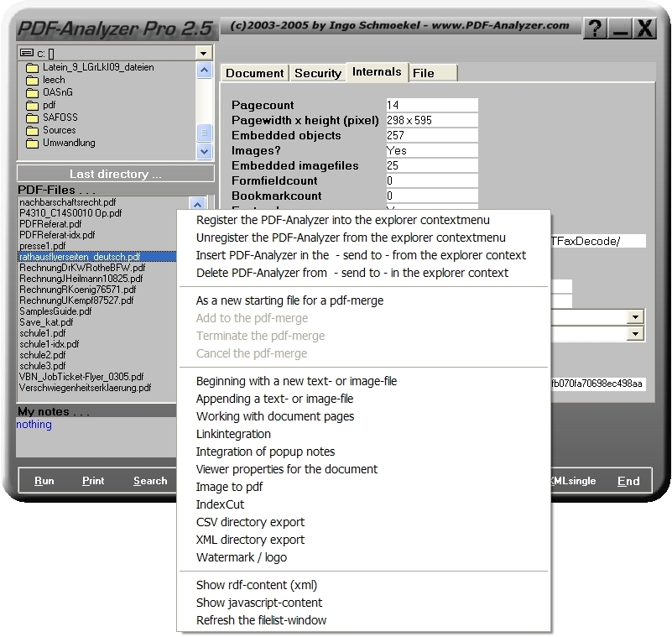
Task: Choose Register PDF-Analyzer into explorer contextmenu
Action: (x=363, y=221)
